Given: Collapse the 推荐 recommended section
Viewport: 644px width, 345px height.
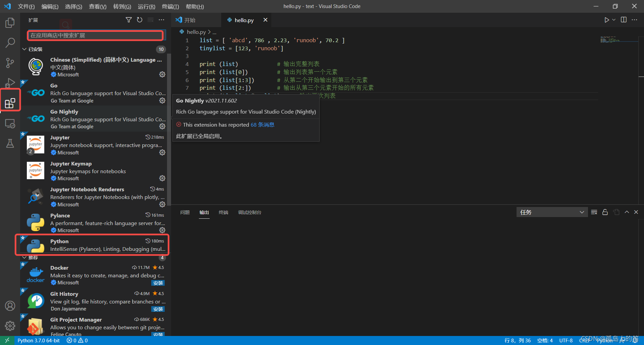Looking at the screenshot, I should [24, 258].
